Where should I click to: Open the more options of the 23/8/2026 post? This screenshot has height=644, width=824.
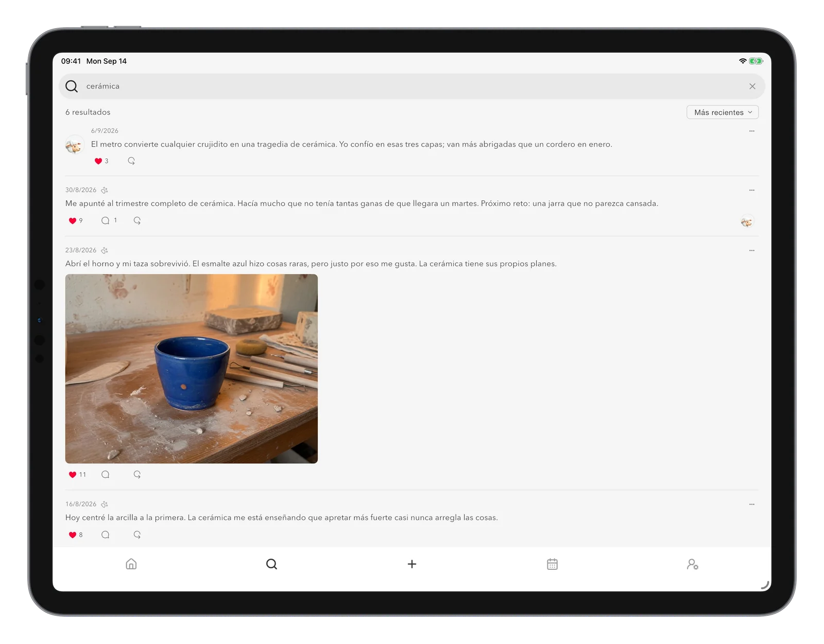pyautogui.click(x=751, y=251)
